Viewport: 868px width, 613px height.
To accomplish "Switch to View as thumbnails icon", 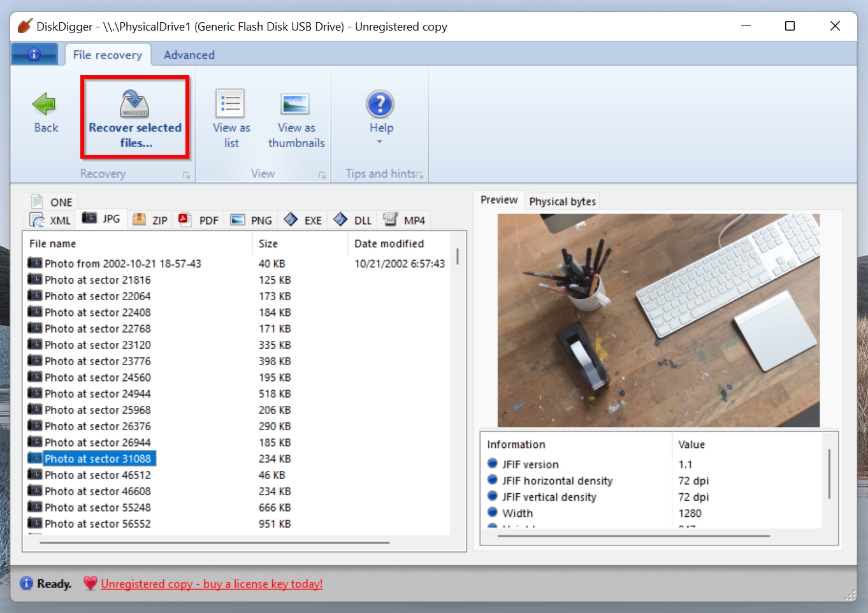I will (x=295, y=103).
